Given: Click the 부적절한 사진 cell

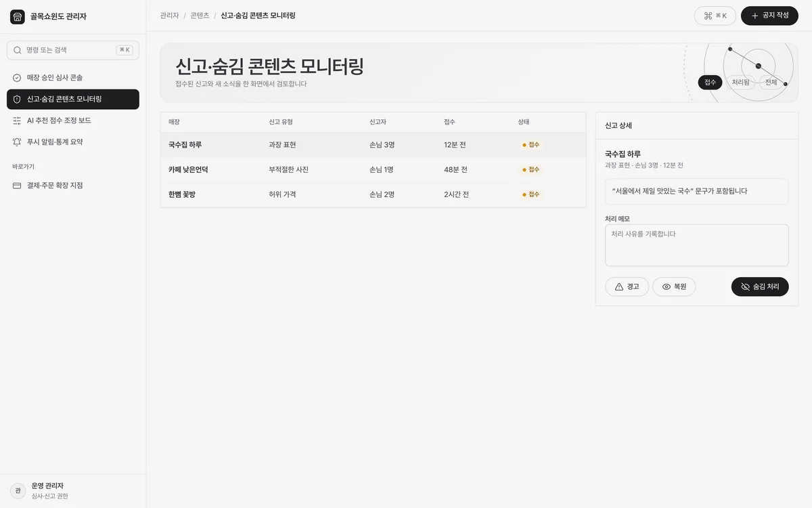Looking at the screenshot, I should [289, 170].
